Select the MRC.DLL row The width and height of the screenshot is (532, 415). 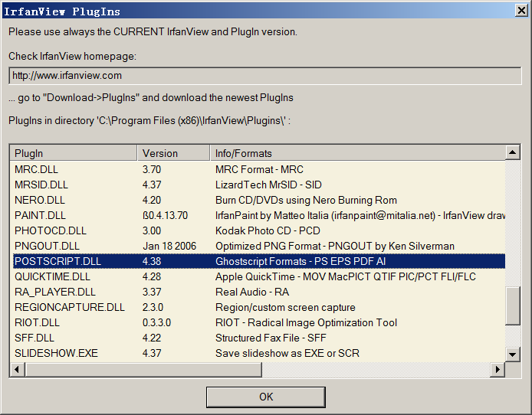coord(259,169)
